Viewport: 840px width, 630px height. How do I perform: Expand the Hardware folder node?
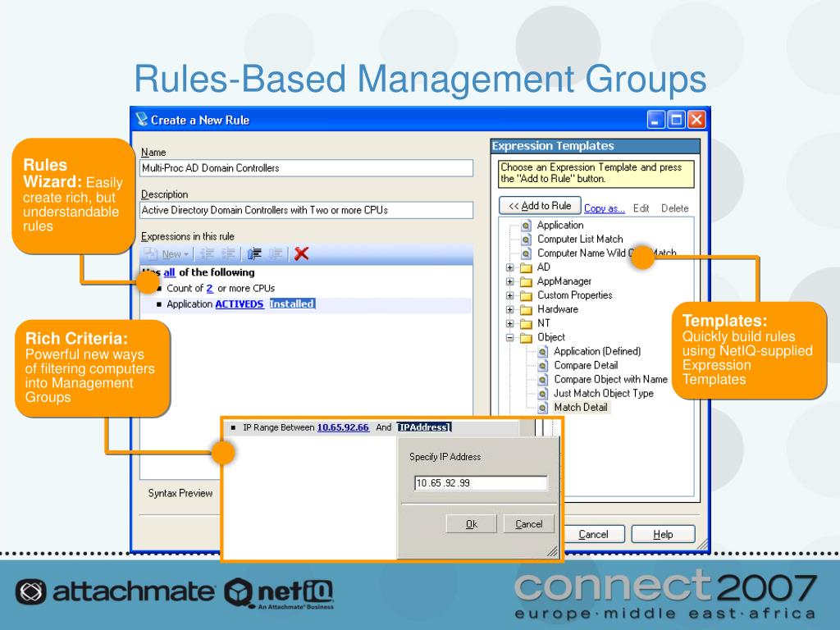510,309
